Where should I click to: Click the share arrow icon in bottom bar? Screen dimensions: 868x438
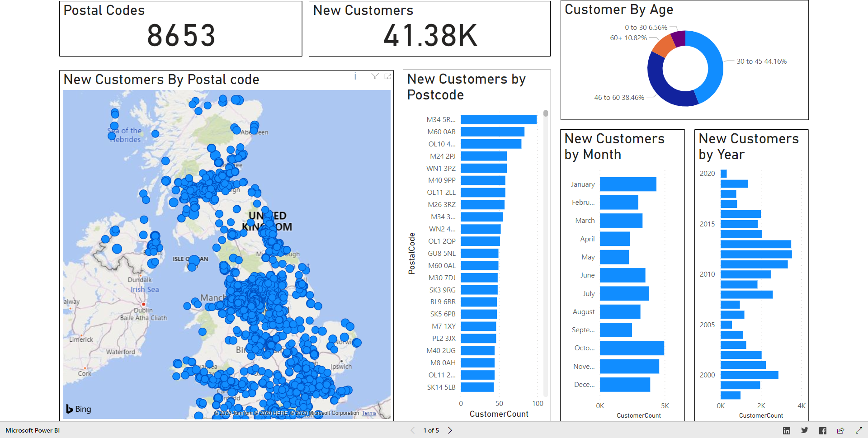click(x=841, y=430)
